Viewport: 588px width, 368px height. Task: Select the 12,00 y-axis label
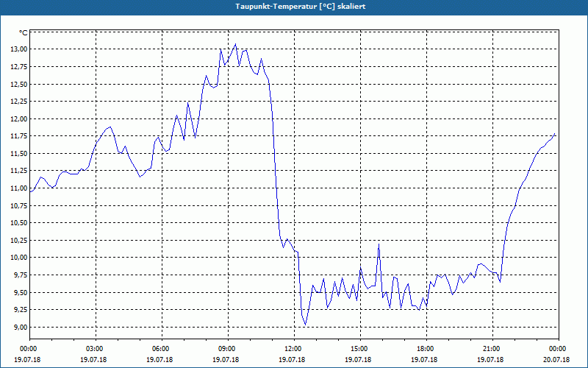[19, 118]
